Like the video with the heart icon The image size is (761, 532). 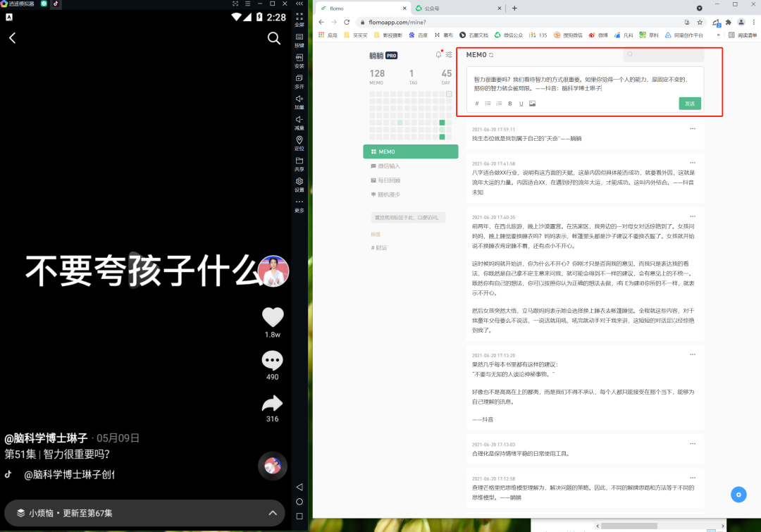tap(273, 318)
